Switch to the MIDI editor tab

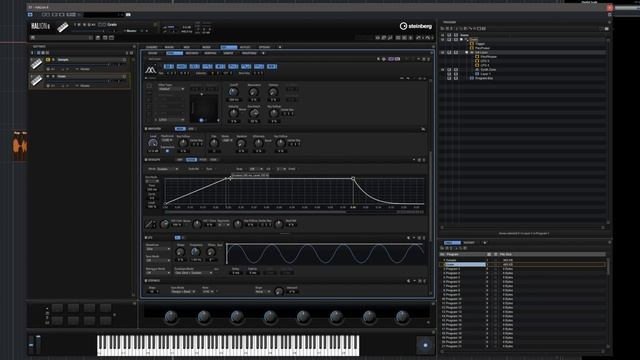click(x=187, y=47)
